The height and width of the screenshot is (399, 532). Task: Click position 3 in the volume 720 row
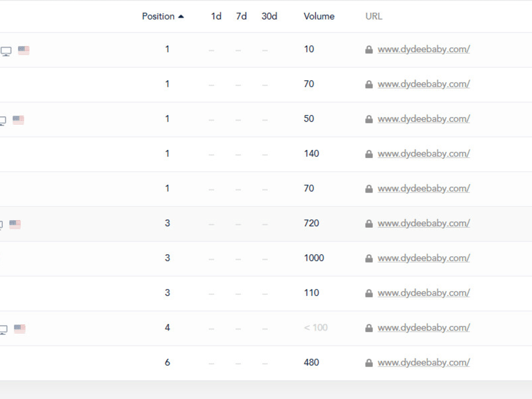167,223
